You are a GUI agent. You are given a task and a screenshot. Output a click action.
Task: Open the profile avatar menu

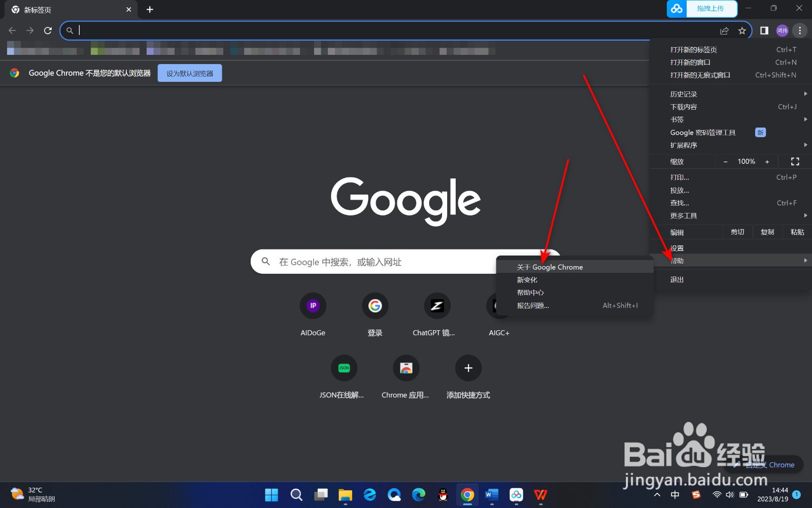click(782, 30)
